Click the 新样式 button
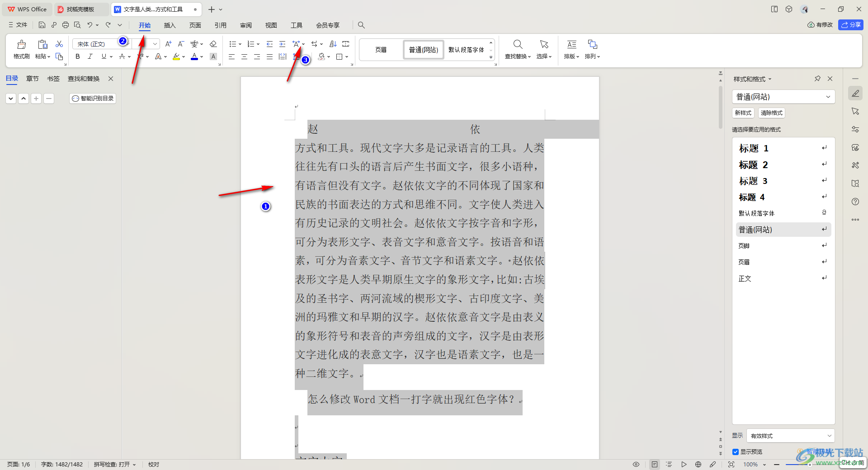 point(743,113)
